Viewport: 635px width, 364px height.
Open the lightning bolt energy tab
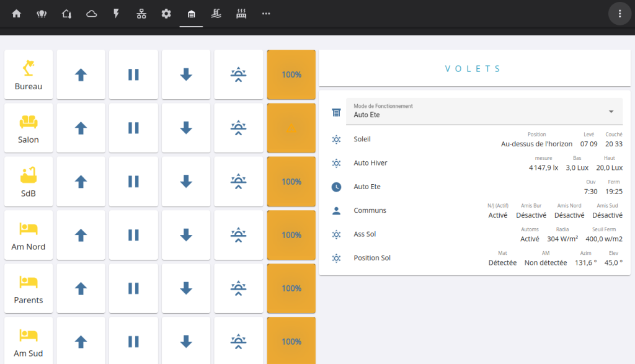117,14
